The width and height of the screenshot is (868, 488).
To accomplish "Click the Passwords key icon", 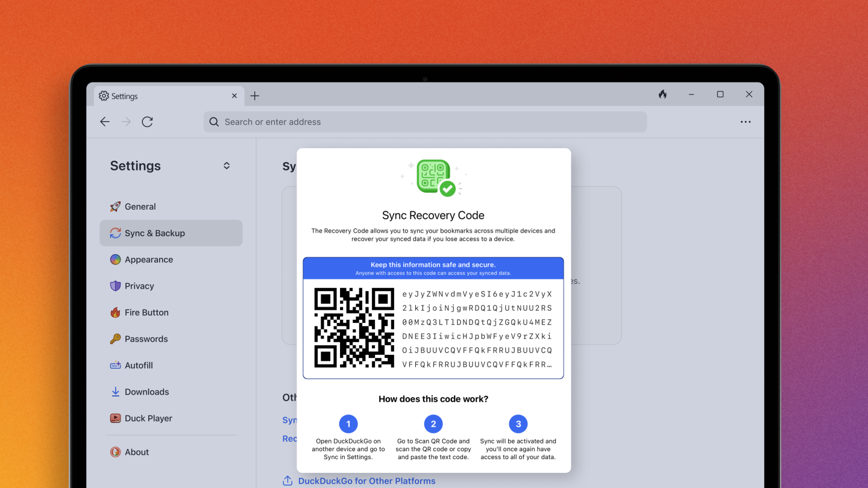I will pyautogui.click(x=115, y=339).
